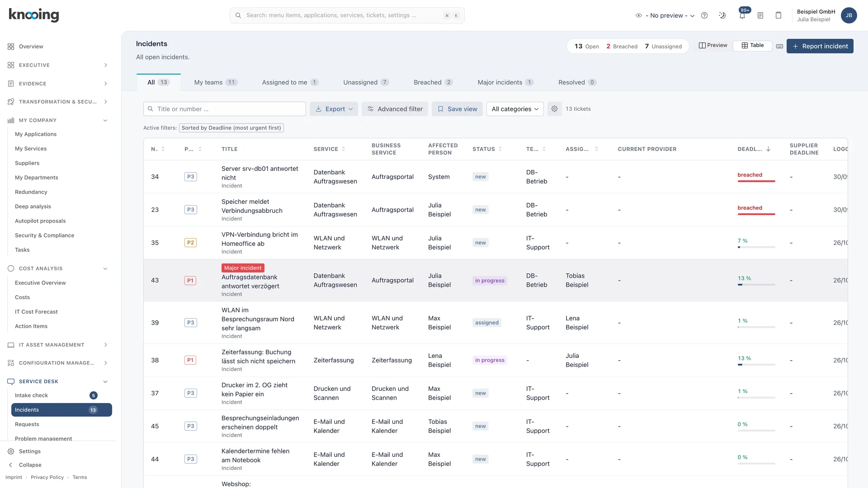Open table settings gear icon
868x488 pixels.
click(554, 109)
